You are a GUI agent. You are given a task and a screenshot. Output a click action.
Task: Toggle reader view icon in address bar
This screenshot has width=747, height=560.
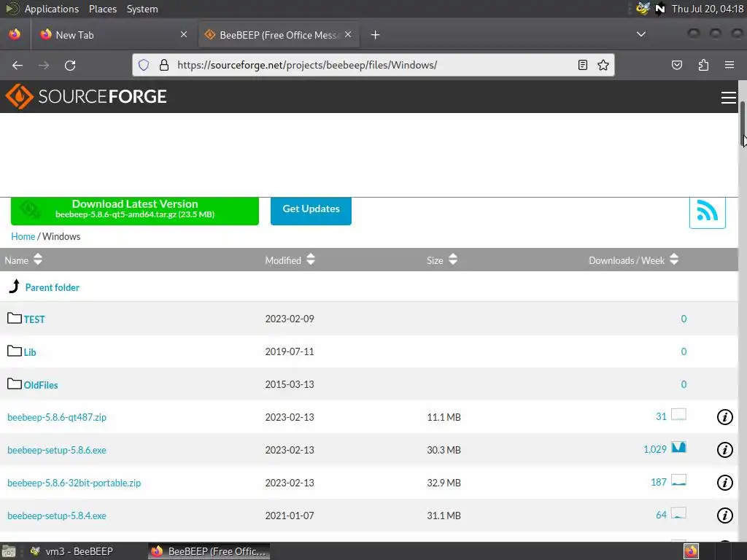coord(583,65)
